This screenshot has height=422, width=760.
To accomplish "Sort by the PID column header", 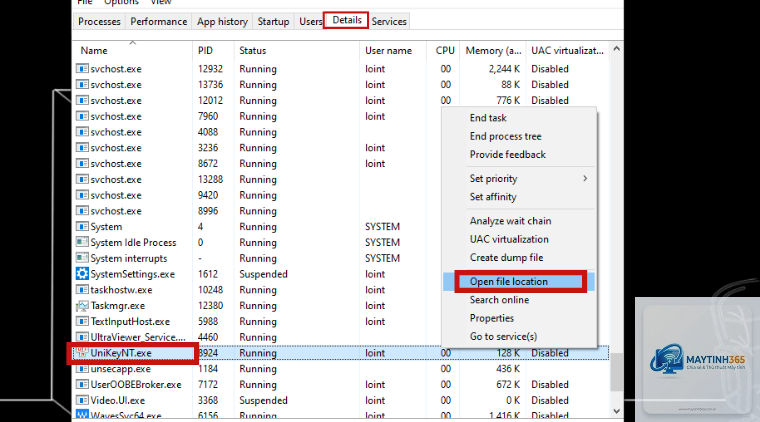I will (x=205, y=50).
